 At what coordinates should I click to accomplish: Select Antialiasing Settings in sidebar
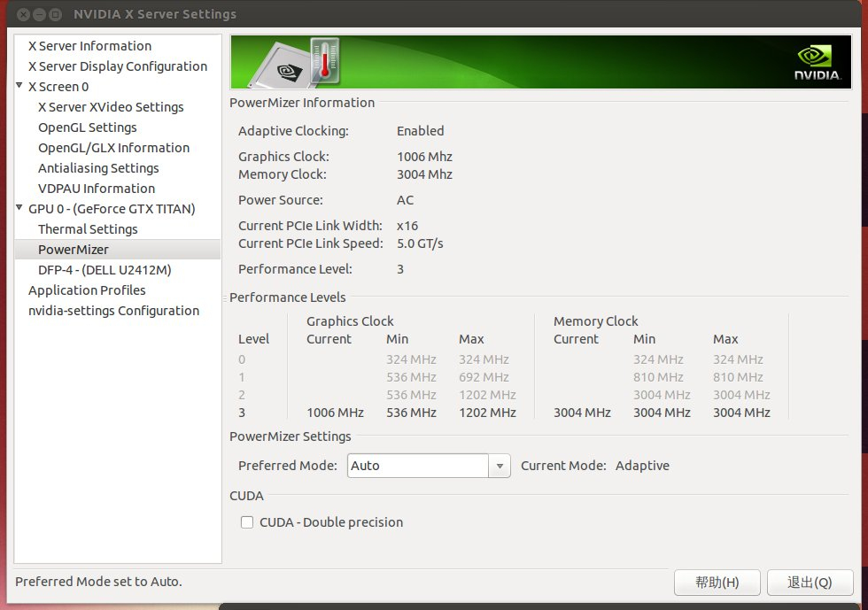point(98,168)
